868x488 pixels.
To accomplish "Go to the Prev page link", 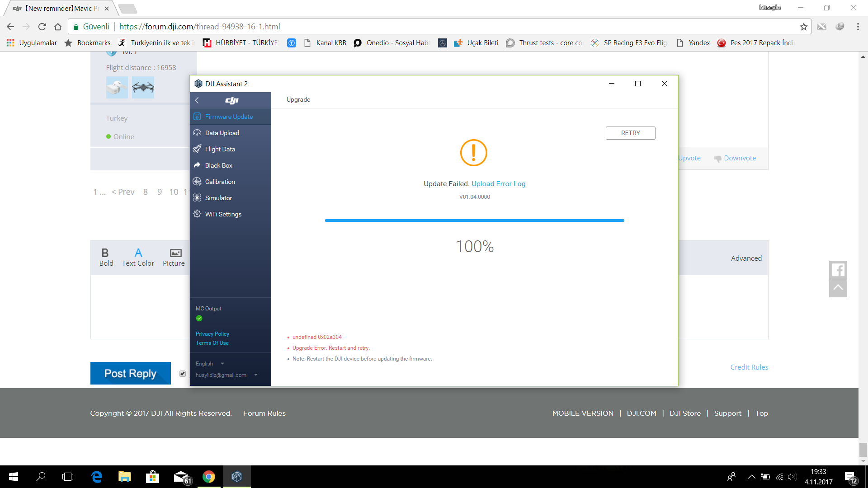I will coord(123,192).
